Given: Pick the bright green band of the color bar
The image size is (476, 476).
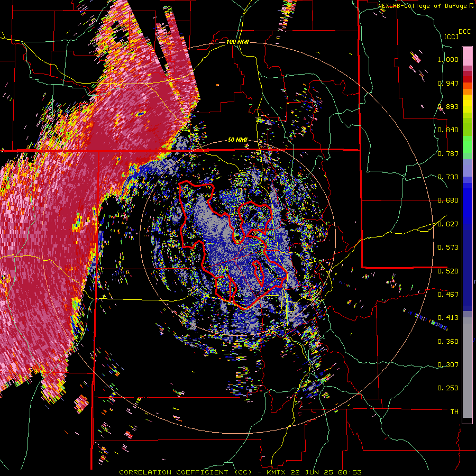Looking at the screenshot, I should click(467, 143).
